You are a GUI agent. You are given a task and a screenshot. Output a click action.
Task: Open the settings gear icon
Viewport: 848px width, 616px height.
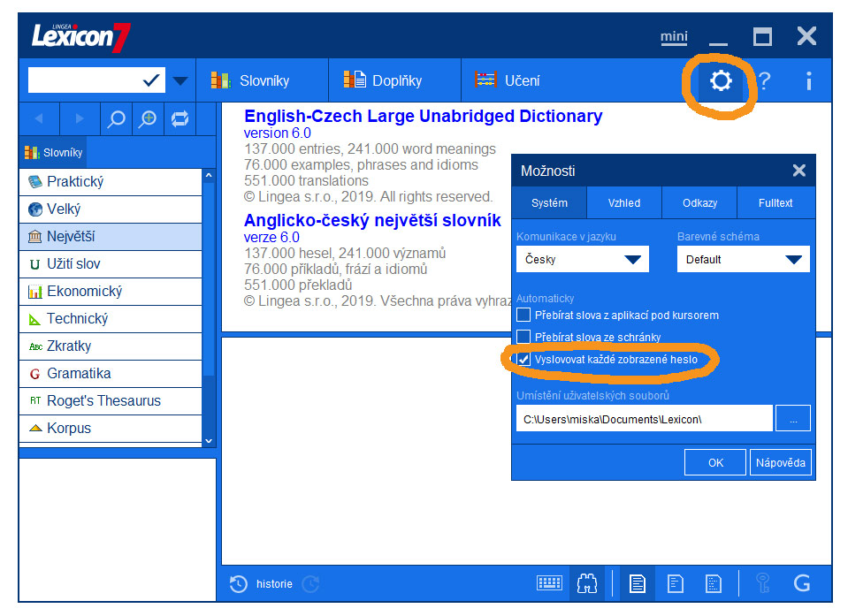pyautogui.click(x=721, y=81)
